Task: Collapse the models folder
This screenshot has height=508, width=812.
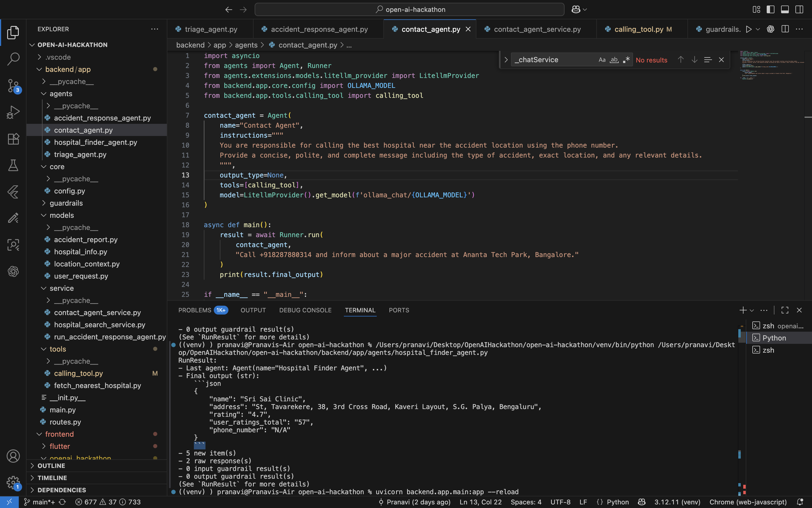Action: pyautogui.click(x=61, y=215)
